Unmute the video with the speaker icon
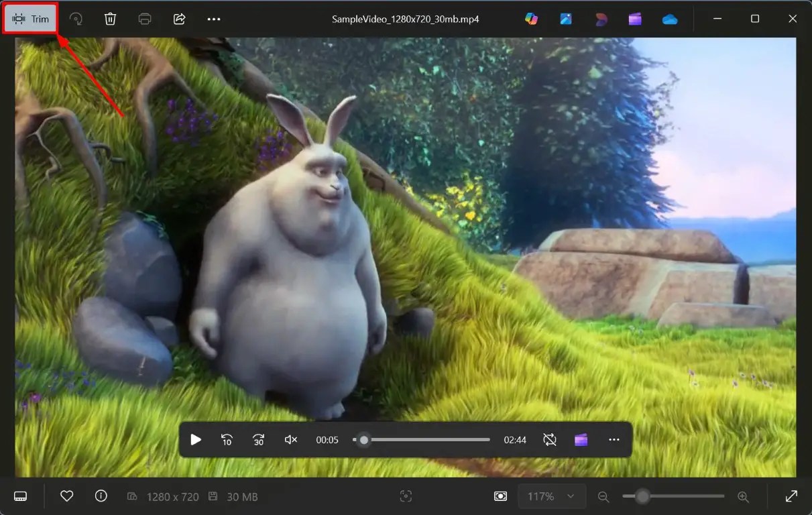Screen dimensions: 812x515 pyautogui.click(x=291, y=440)
